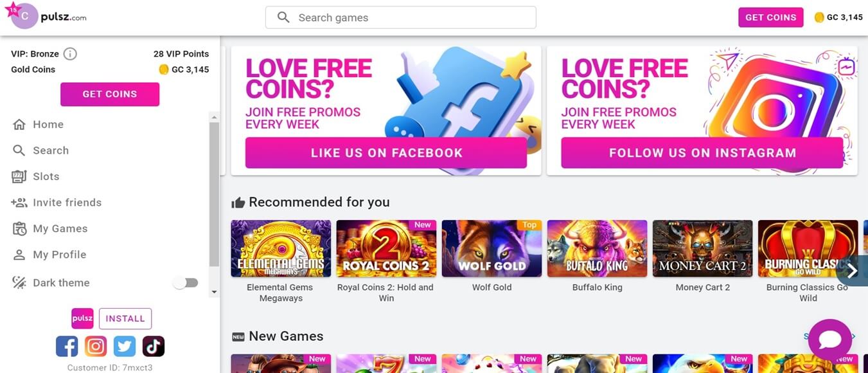The width and height of the screenshot is (868, 373).
Task: Click the user avatar with star badge
Action: pos(23,16)
